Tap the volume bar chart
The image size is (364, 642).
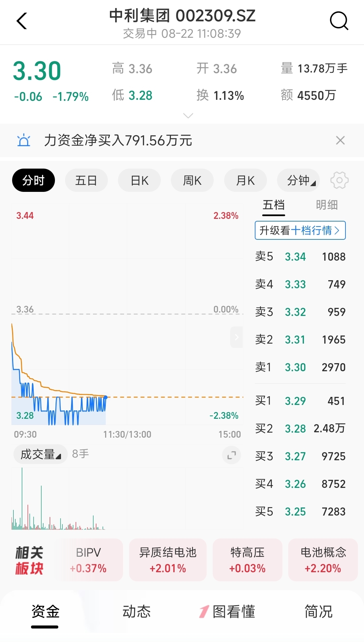pos(127,499)
